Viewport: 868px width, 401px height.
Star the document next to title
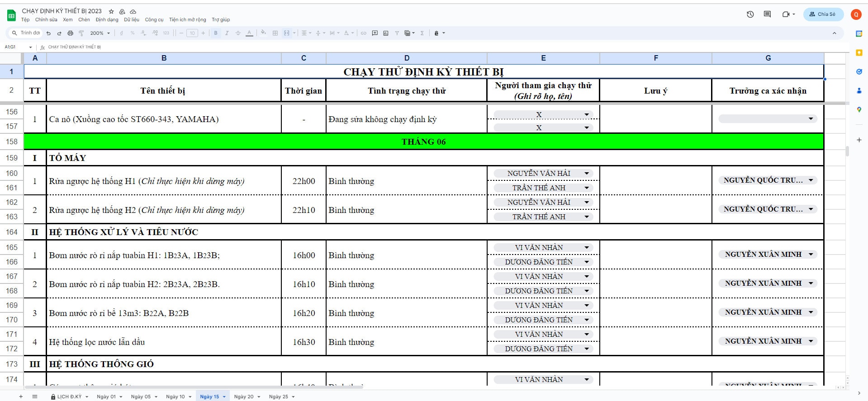(x=111, y=11)
